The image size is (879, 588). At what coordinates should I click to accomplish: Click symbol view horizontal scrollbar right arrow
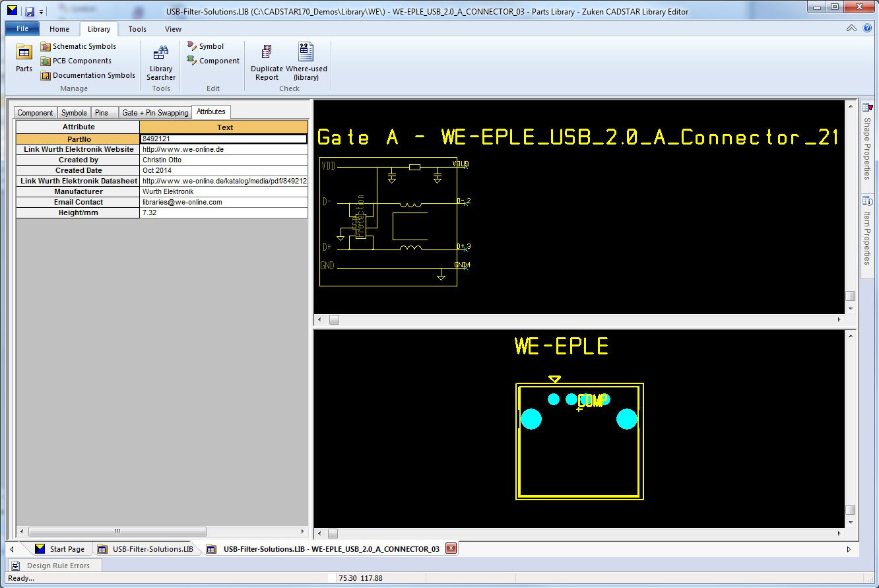coord(839,319)
